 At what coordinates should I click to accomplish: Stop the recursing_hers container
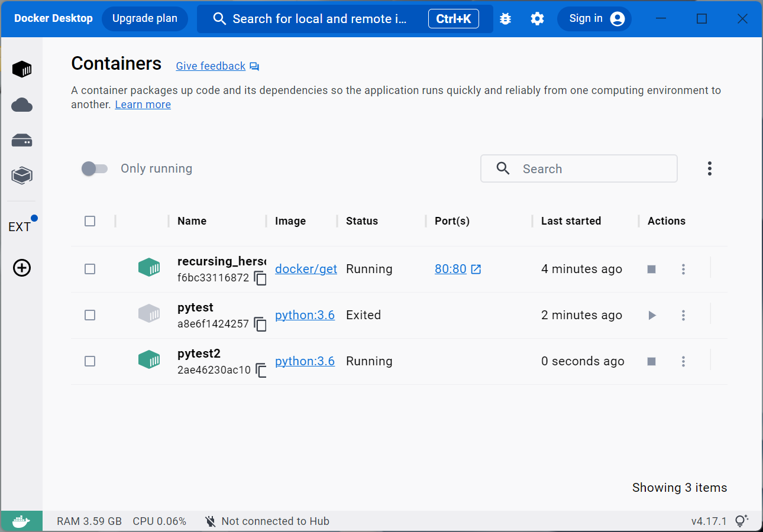pos(652,269)
